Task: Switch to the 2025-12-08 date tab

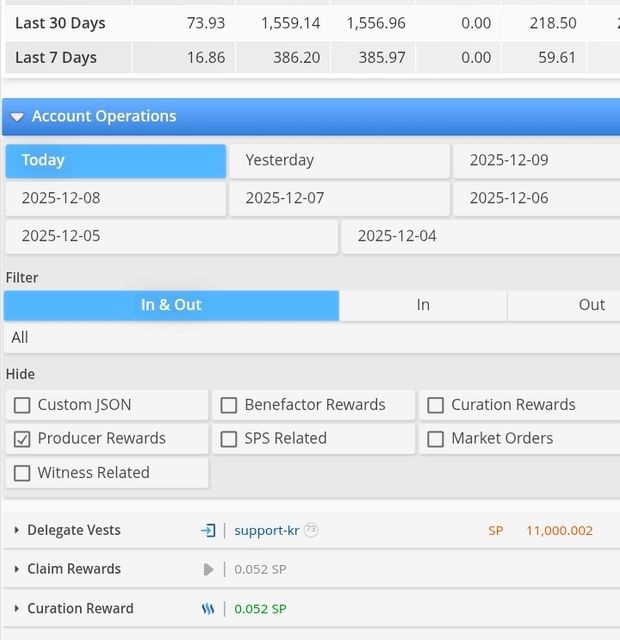Action: click(x=114, y=198)
